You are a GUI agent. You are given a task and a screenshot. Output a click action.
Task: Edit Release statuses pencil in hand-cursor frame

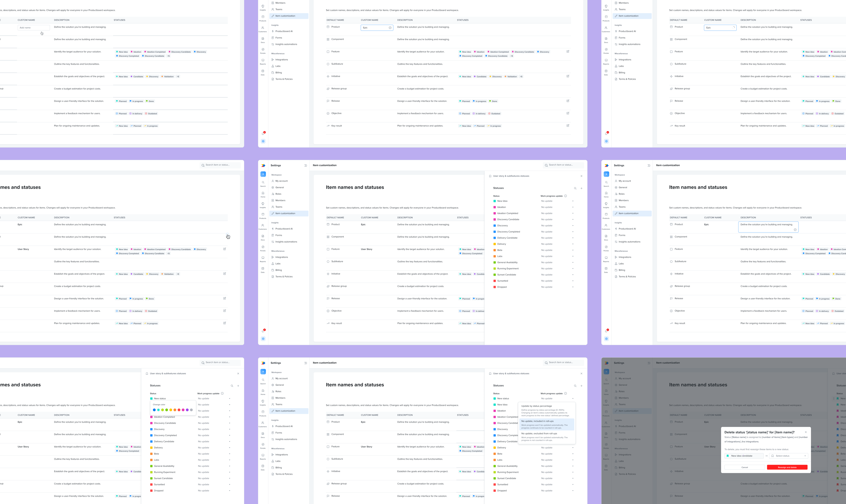[x=224, y=298]
